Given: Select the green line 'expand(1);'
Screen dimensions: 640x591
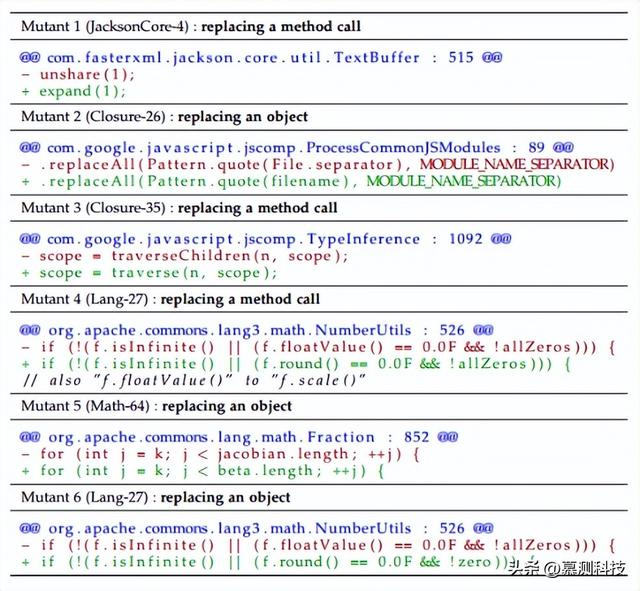Looking at the screenshot, I should (73, 91).
